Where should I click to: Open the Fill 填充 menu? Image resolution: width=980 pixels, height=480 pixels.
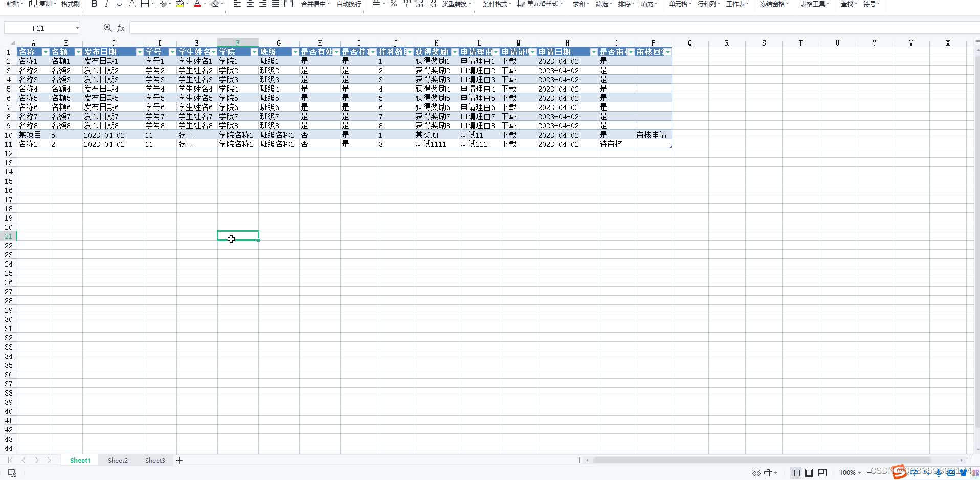tap(649, 4)
